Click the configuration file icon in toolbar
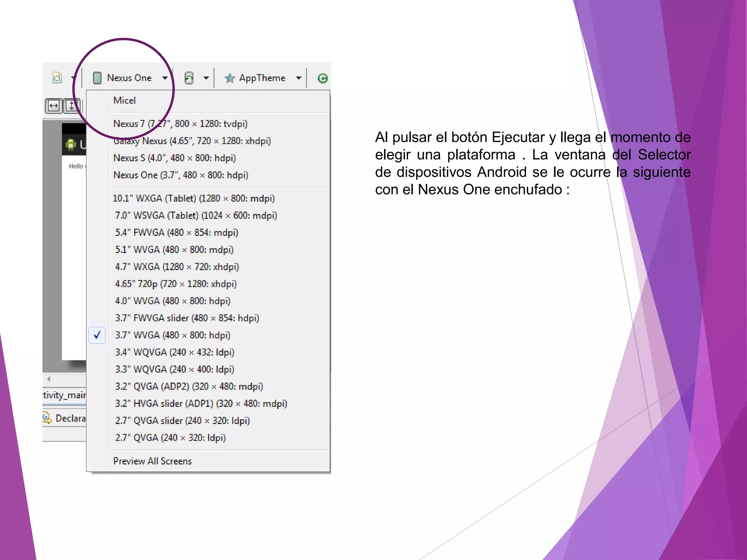 (57, 78)
